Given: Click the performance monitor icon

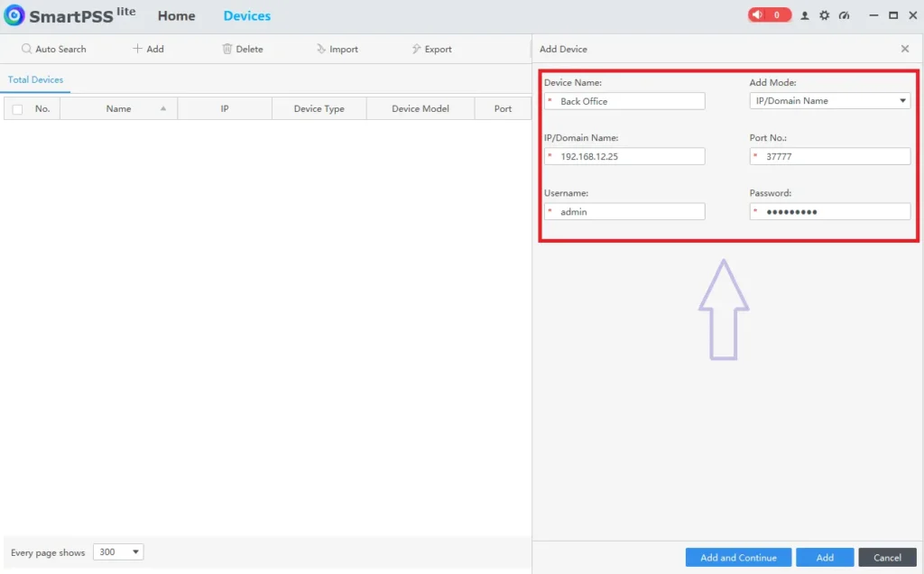Looking at the screenshot, I should tap(844, 15).
